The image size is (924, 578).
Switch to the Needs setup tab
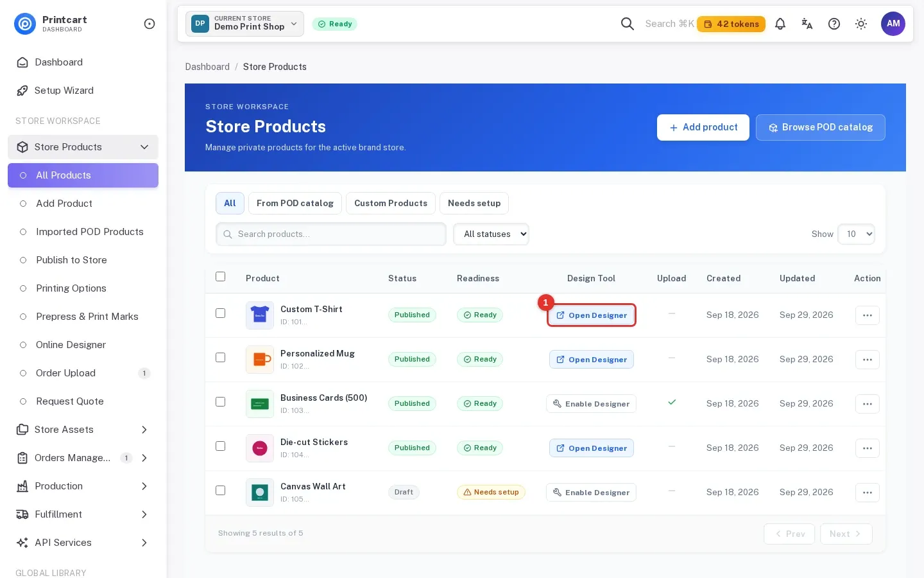(474, 203)
